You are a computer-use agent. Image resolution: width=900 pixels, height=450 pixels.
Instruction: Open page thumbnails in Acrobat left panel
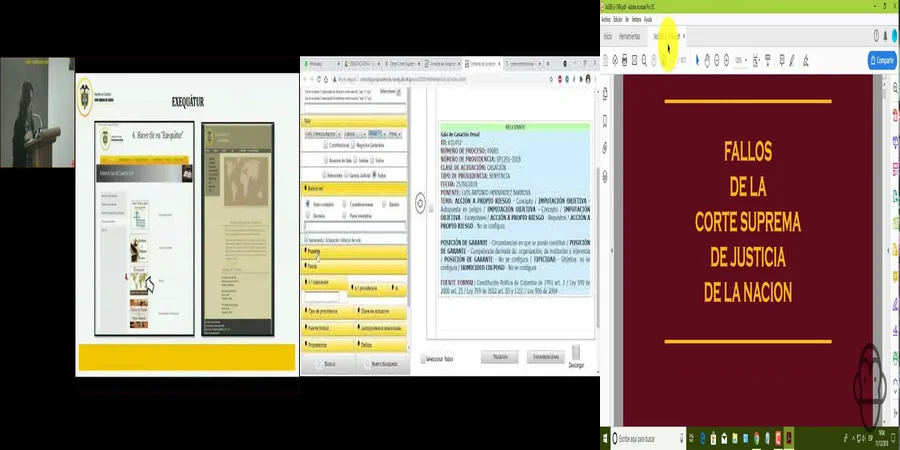click(605, 94)
